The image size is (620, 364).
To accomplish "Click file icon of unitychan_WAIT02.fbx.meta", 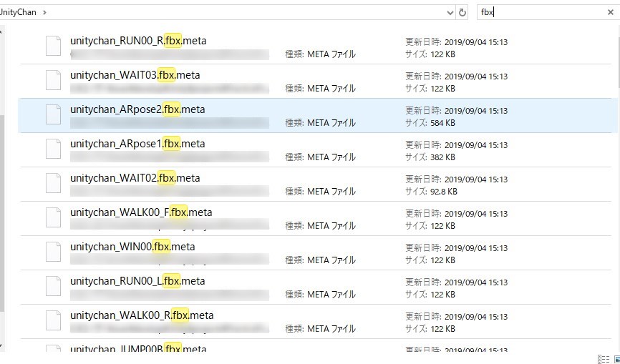I will [x=53, y=183].
